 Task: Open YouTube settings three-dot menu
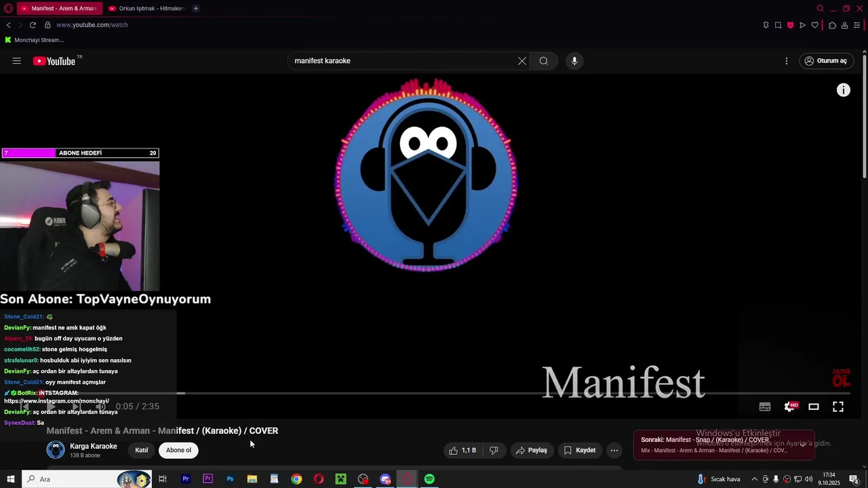point(787,61)
